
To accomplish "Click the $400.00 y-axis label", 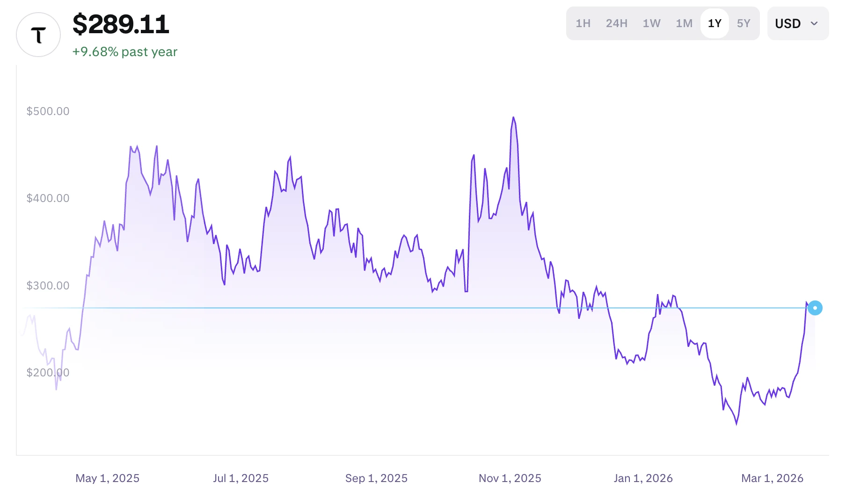I will click(x=48, y=198).
